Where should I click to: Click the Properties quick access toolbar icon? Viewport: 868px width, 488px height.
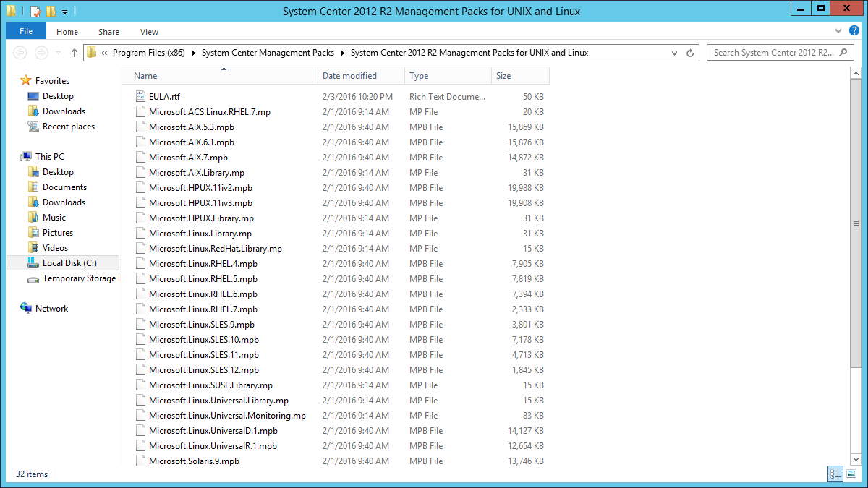click(x=35, y=11)
